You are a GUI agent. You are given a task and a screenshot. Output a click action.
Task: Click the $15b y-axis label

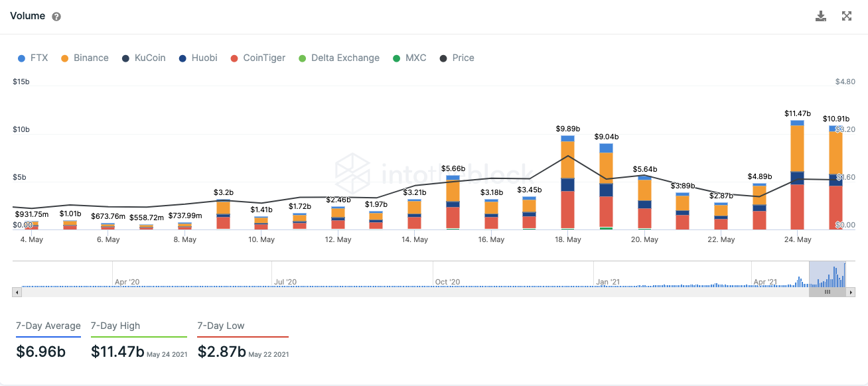point(21,82)
